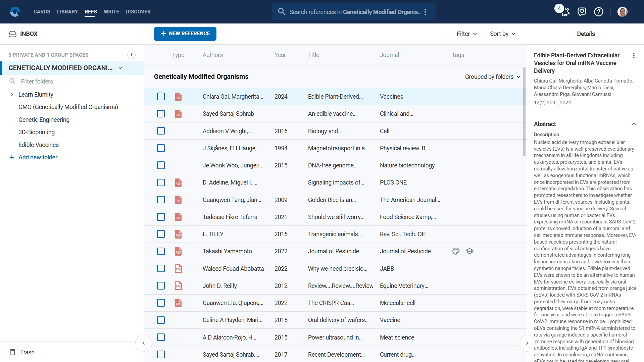Check the box for Chiara Gai reference
Screen dimensions: 644x362
pyautogui.click(x=161, y=97)
